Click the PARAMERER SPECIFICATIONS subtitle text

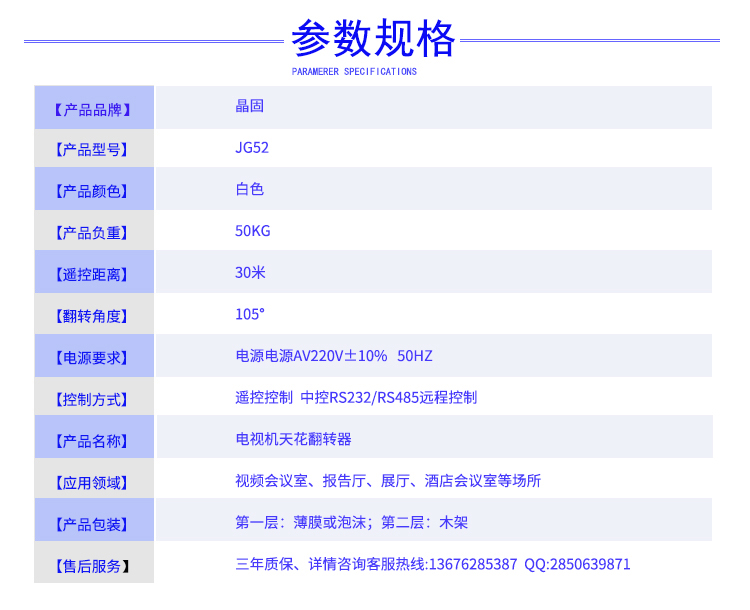[354, 72]
